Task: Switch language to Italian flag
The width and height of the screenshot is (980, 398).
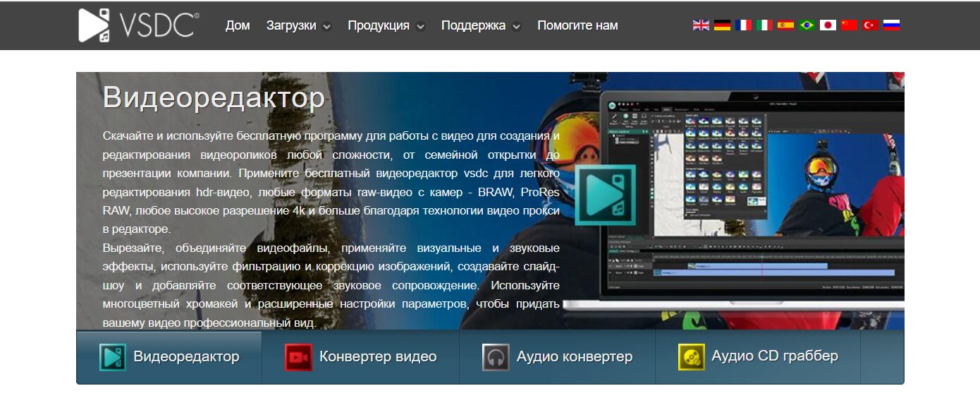Action: (x=764, y=25)
